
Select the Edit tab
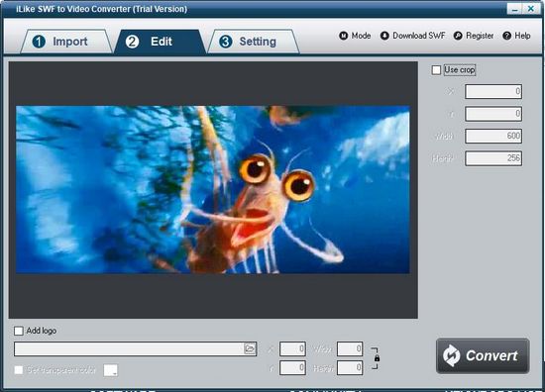point(160,42)
